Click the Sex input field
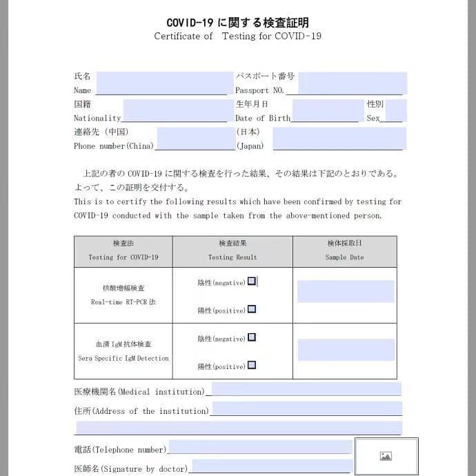The height and width of the screenshot is (476, 476). [396, 110]
